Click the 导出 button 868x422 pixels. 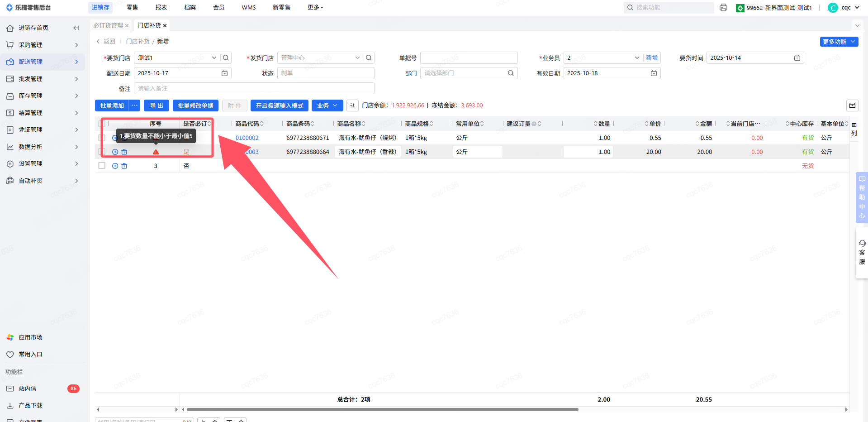coord(157,105)
